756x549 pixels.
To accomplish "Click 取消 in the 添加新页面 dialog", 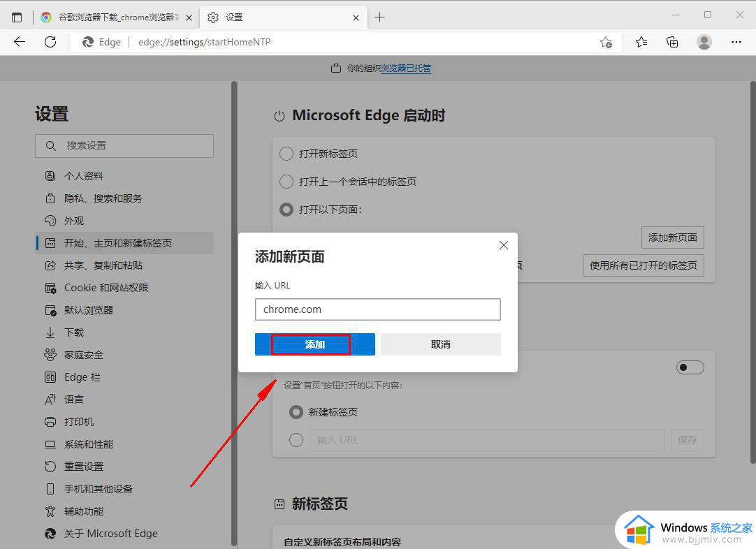I will tap(441, 344).
